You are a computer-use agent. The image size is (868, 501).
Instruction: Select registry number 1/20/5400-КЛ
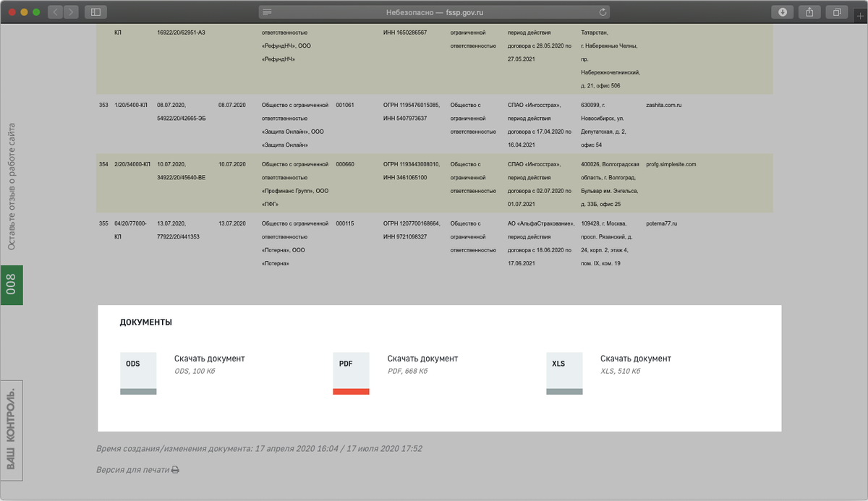click(x=132, y=105)
